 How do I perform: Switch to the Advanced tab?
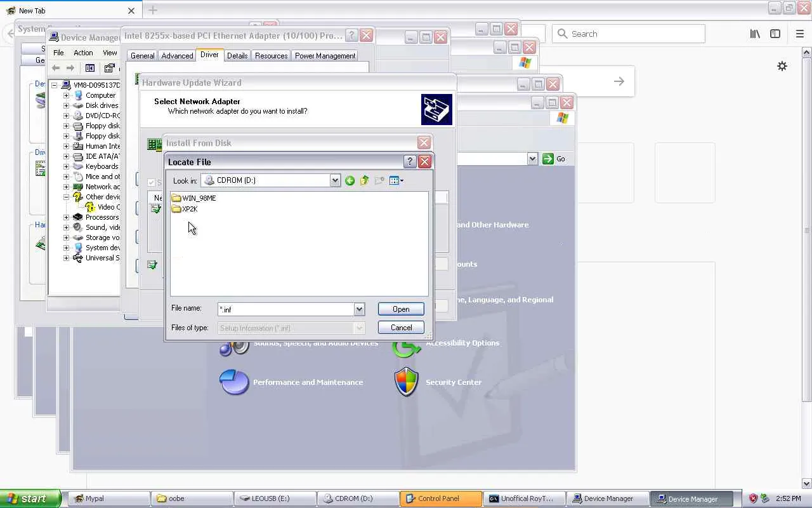click(x=177, y=56)
